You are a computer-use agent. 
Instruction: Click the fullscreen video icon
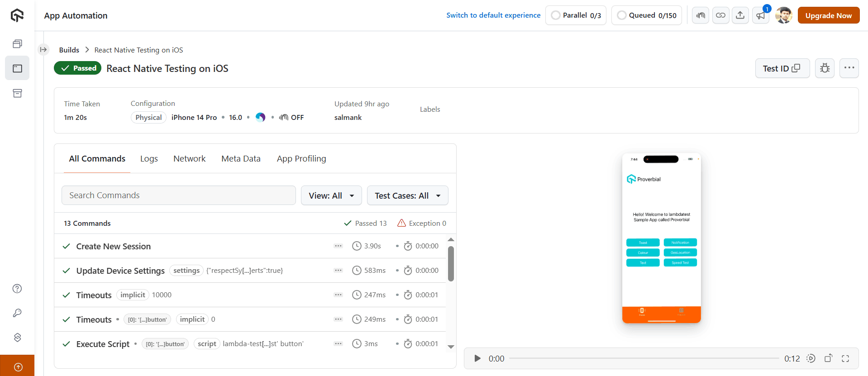pos(845,358)
